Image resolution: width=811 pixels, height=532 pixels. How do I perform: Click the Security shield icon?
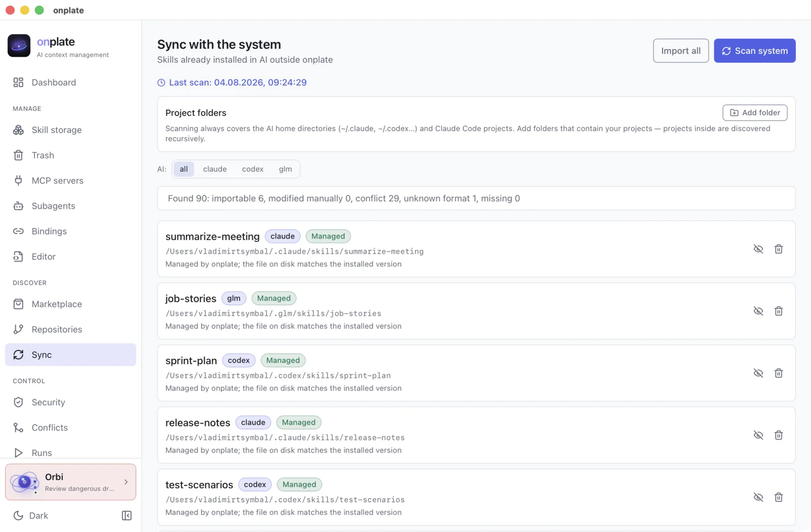18,403
